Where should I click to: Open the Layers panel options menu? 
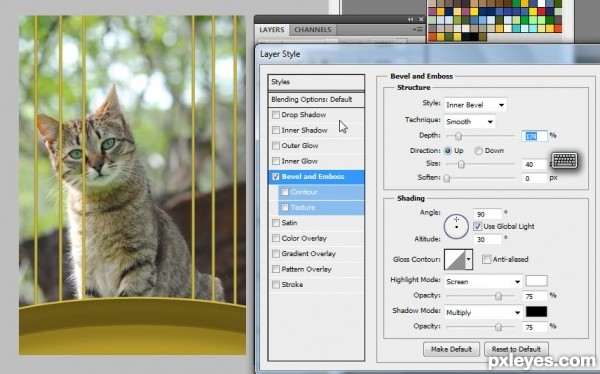pos(418,29)
